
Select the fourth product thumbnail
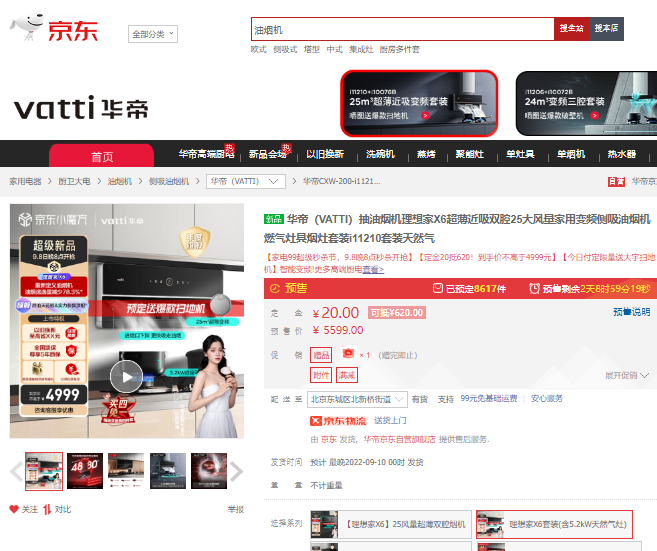[168, 471]
